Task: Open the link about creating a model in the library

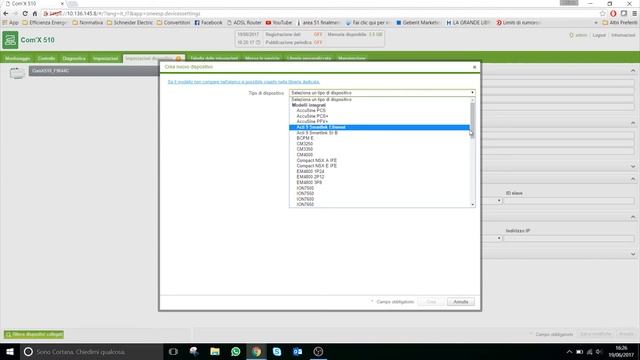Action: (x=244, y=82)
